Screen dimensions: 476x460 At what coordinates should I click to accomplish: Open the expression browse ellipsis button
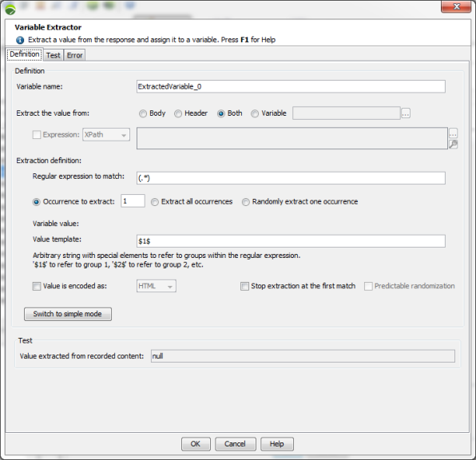click(453, 133)
